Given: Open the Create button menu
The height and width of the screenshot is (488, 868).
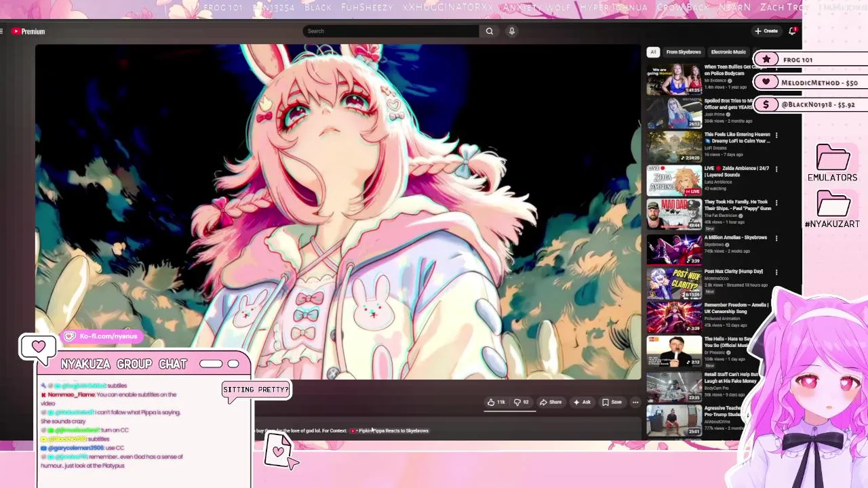Looking at the screenshot, I should tap(766, 31).
